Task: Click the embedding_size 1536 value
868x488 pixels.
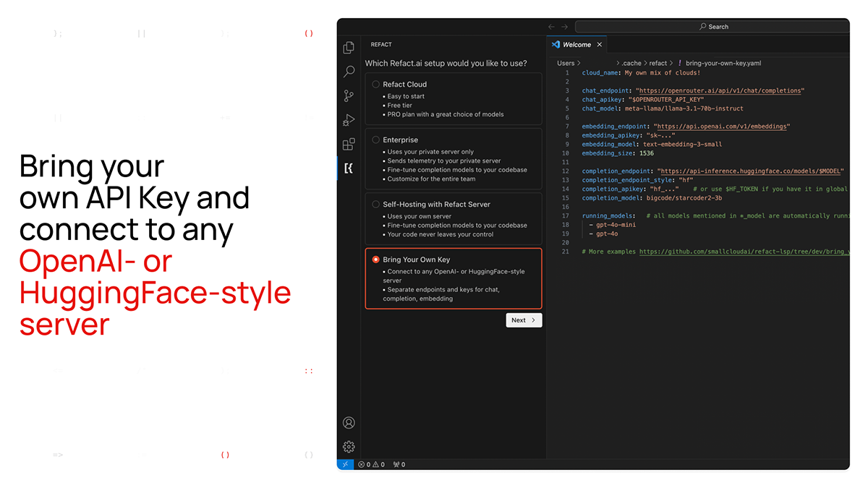Action: click(646, 153)
